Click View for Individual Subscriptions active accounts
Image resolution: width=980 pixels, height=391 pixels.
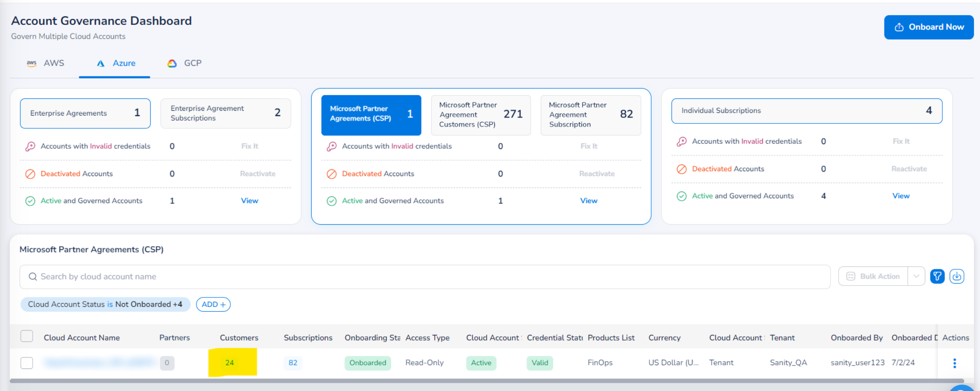(901, 196)
